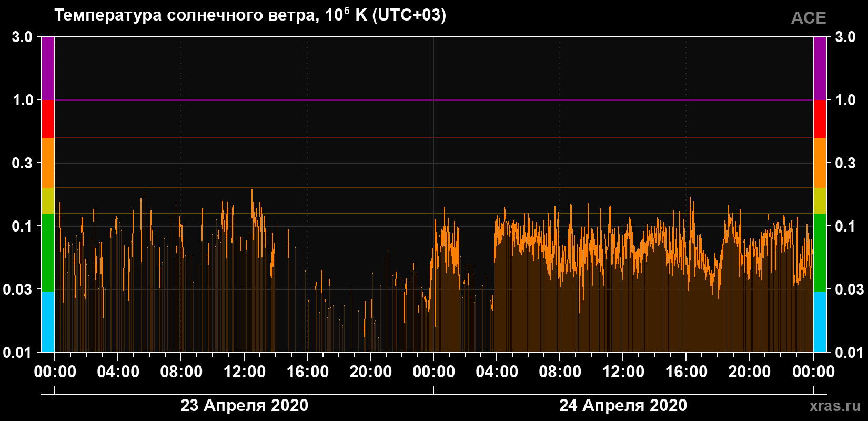Select the 04:00 time label for 24 Апреля

(x=497, y=372)
